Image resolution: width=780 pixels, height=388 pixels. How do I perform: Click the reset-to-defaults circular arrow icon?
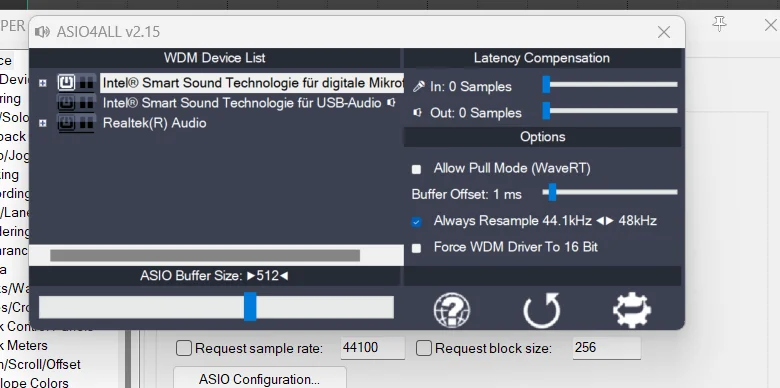coord(542,310)
